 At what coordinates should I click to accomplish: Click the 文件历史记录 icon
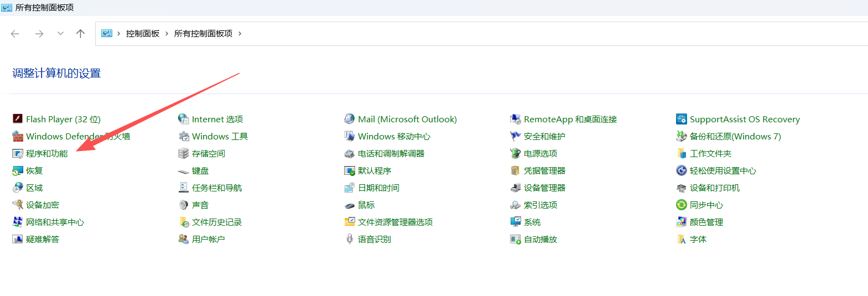pos(184,222)
